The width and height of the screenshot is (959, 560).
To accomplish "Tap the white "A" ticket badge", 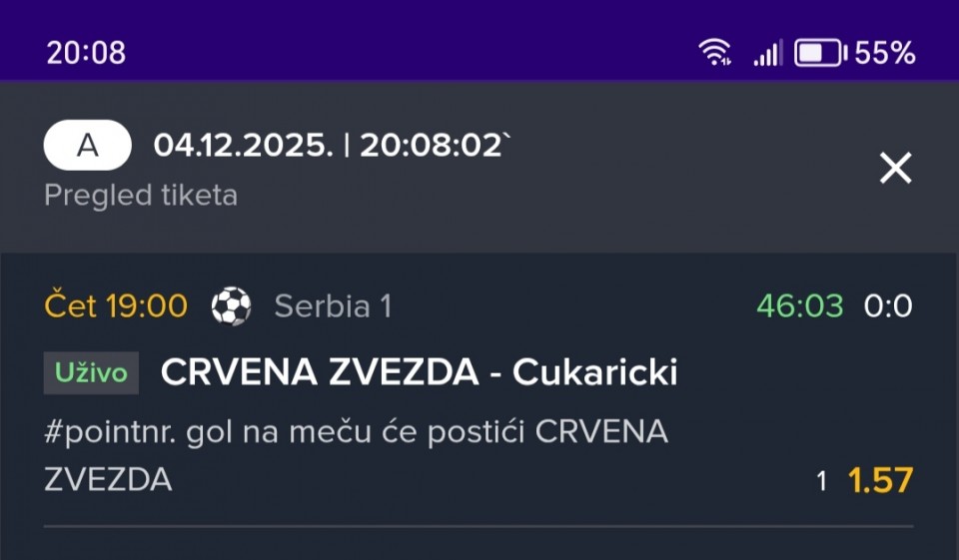I will [88, 146].
